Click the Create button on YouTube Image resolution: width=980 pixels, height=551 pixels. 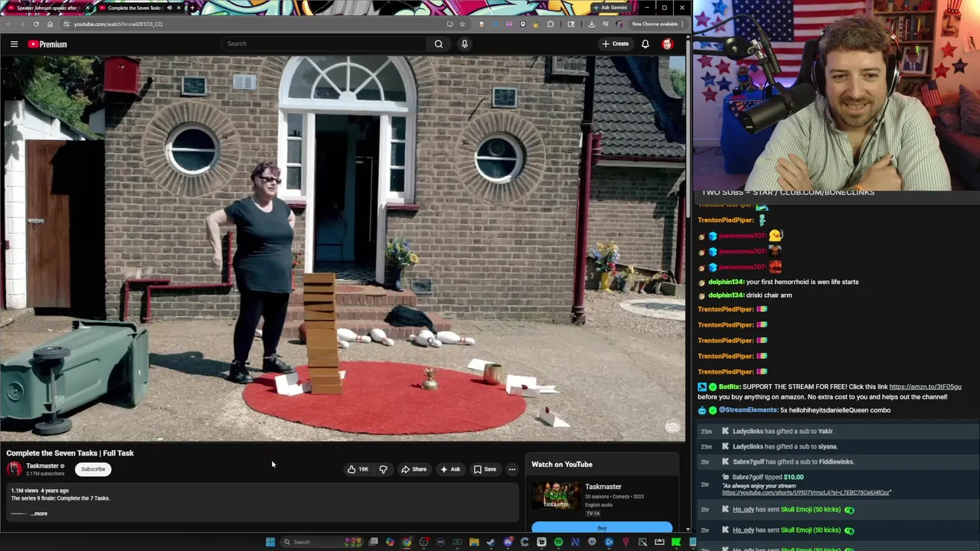click(x=615, y=44)
